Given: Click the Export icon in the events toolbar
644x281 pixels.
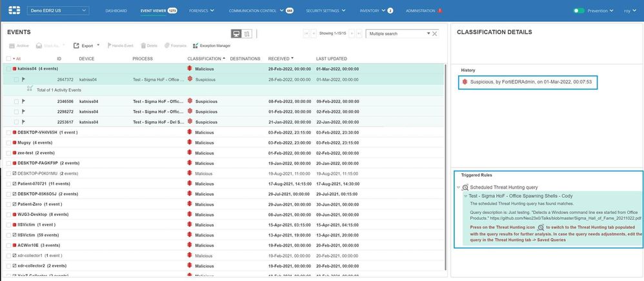Looking at the screenshot, I should pos(77,46).
